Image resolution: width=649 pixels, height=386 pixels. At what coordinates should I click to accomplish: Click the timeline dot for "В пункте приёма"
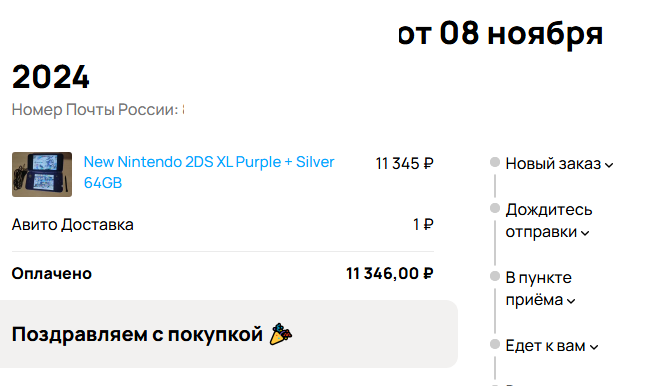pyautogui.click(x=495, y=276)
